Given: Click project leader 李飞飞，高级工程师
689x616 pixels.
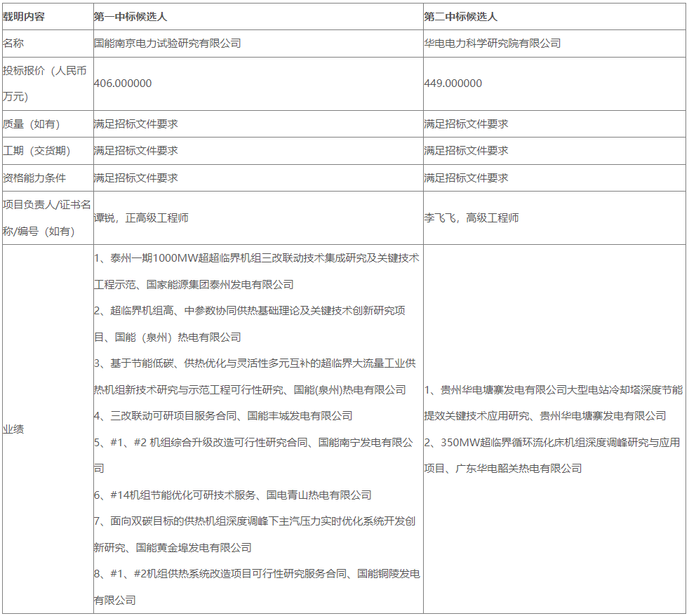Looking at the screenshot, I should coord(471,218).
